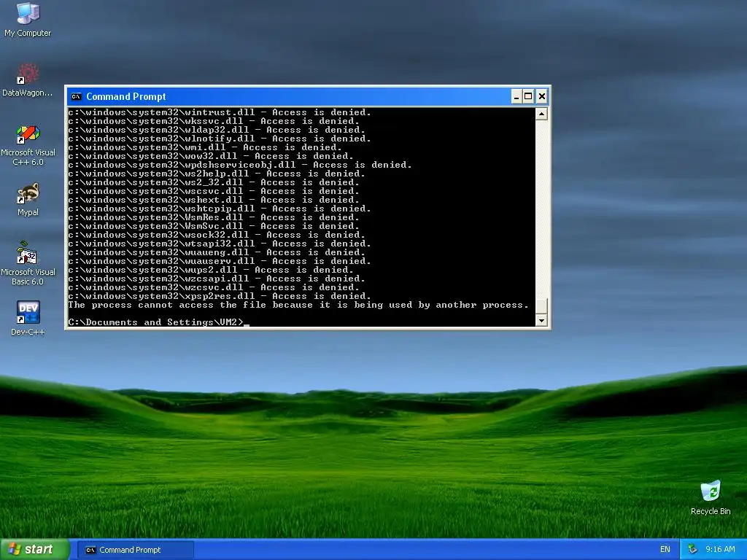
Task: Click the Command Prompt scrollbar thumb
Action: (541, 306)
